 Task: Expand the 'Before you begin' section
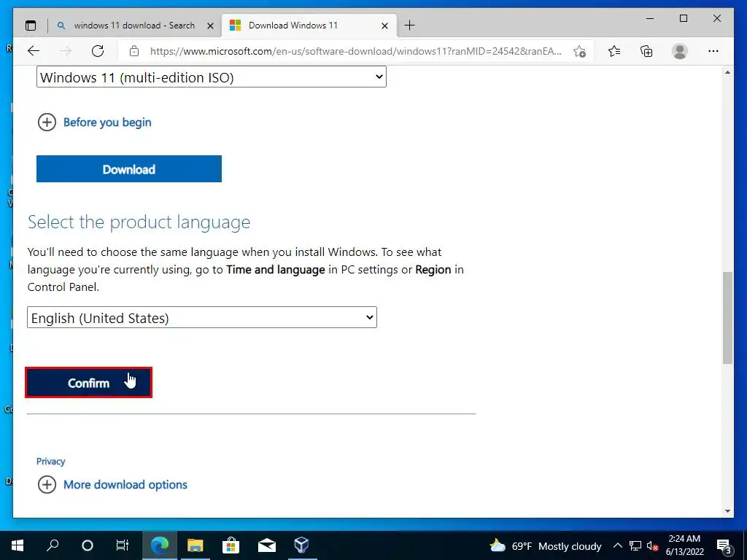(x=94, y=122)
